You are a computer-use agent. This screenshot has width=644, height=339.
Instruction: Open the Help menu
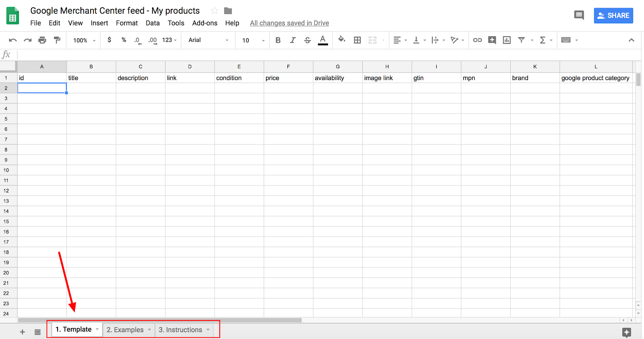232,23
